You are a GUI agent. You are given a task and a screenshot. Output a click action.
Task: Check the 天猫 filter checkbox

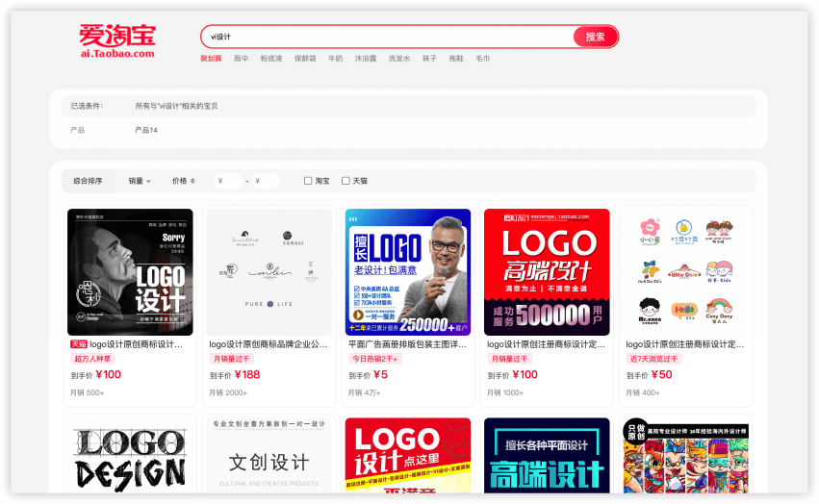click(346, 181)
